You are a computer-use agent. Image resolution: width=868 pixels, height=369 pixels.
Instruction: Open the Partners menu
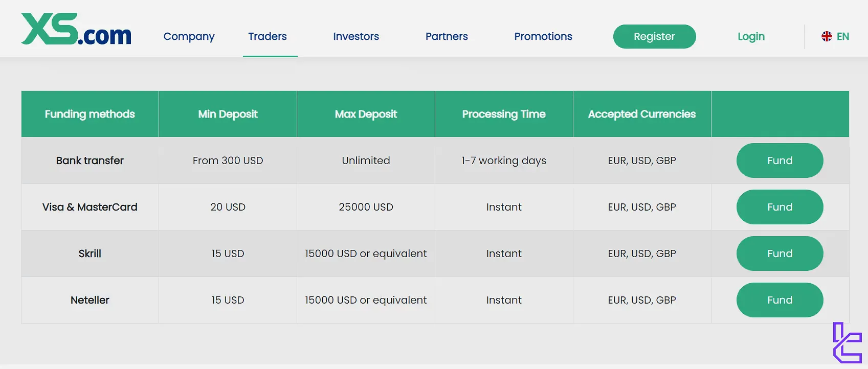pyautogui.click(x=447, y=36)
